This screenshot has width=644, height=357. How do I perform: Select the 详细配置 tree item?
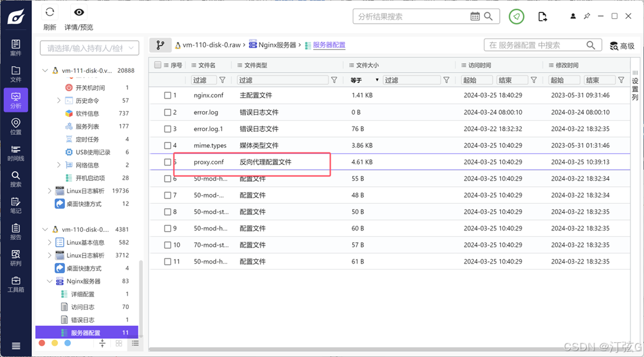[x=83, y=294]
